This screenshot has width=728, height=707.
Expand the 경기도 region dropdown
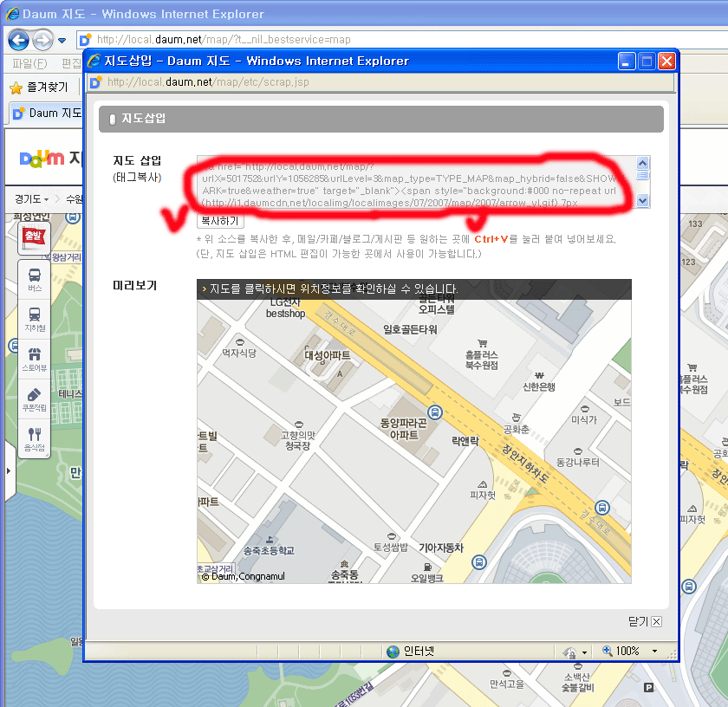tap(31, 199)
